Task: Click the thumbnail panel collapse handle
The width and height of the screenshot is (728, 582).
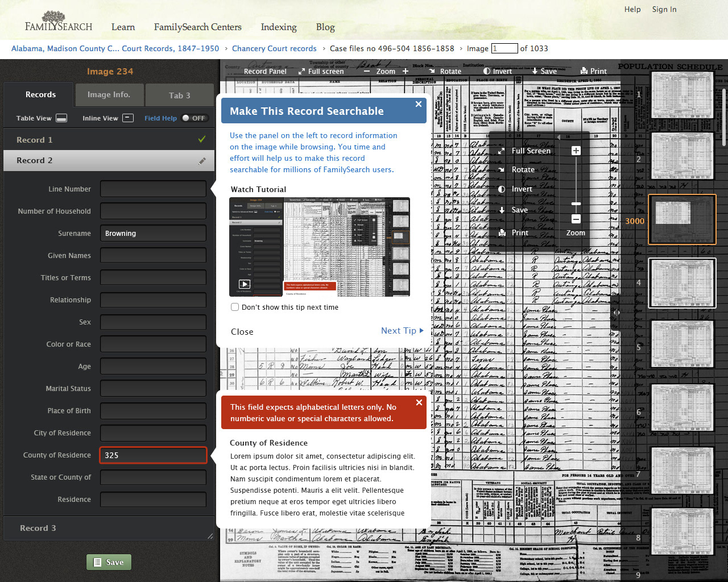Action: point(616,312)
